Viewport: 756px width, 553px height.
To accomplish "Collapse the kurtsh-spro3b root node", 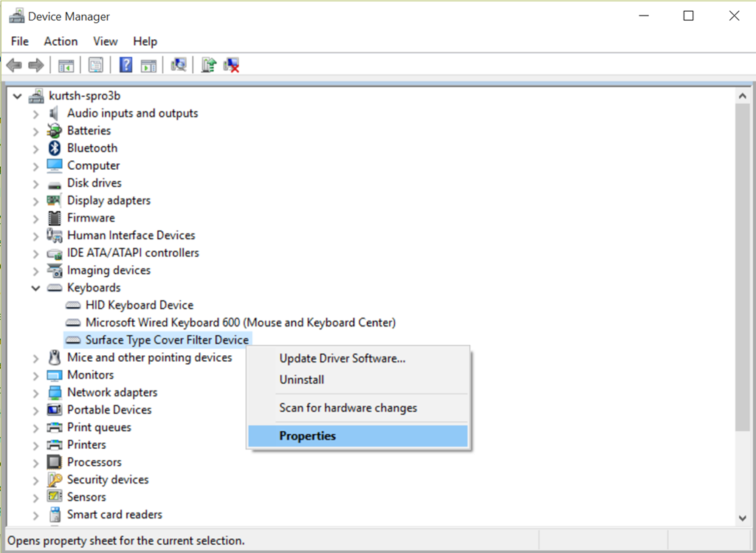I will coord(18,96).
